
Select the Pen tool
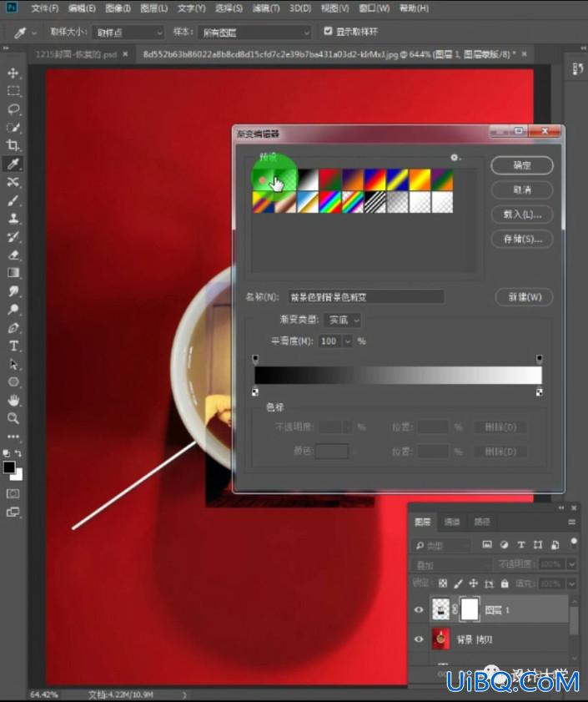(13, 328)
